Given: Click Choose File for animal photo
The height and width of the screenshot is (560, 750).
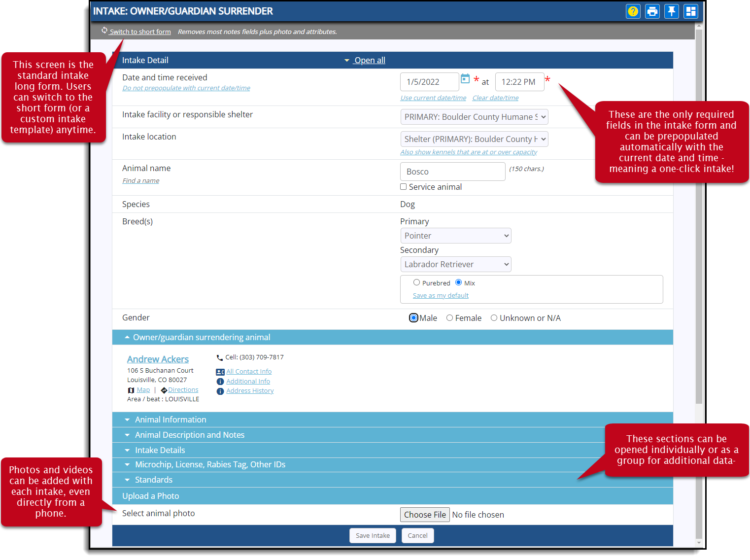Looking at the screenshot, I should (x=425, y=515).
